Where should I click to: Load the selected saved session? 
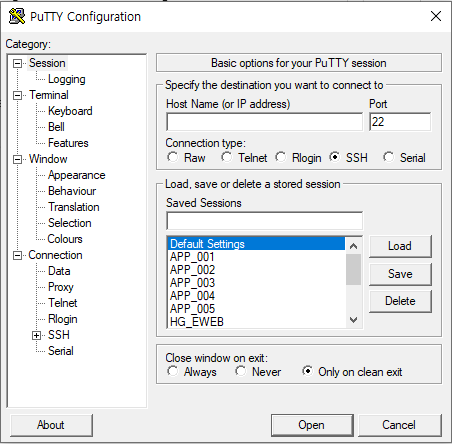[400, 246]
